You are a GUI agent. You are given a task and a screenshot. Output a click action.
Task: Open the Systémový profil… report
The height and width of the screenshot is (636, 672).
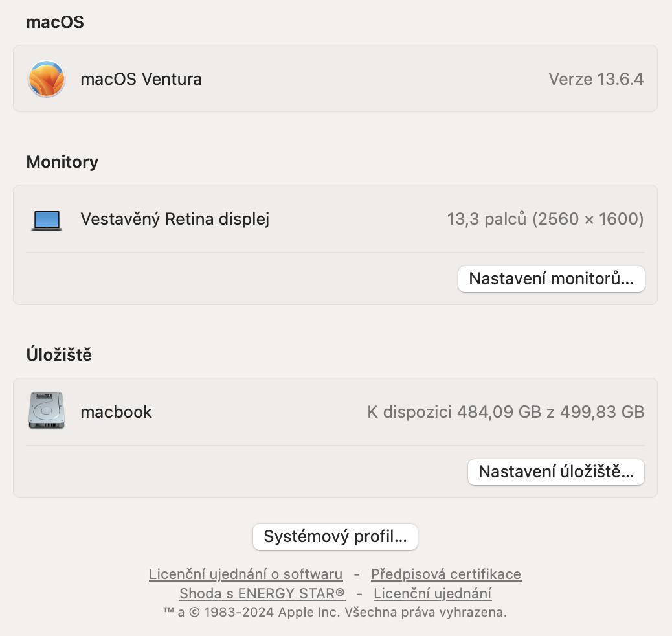[x=335, y=537]
